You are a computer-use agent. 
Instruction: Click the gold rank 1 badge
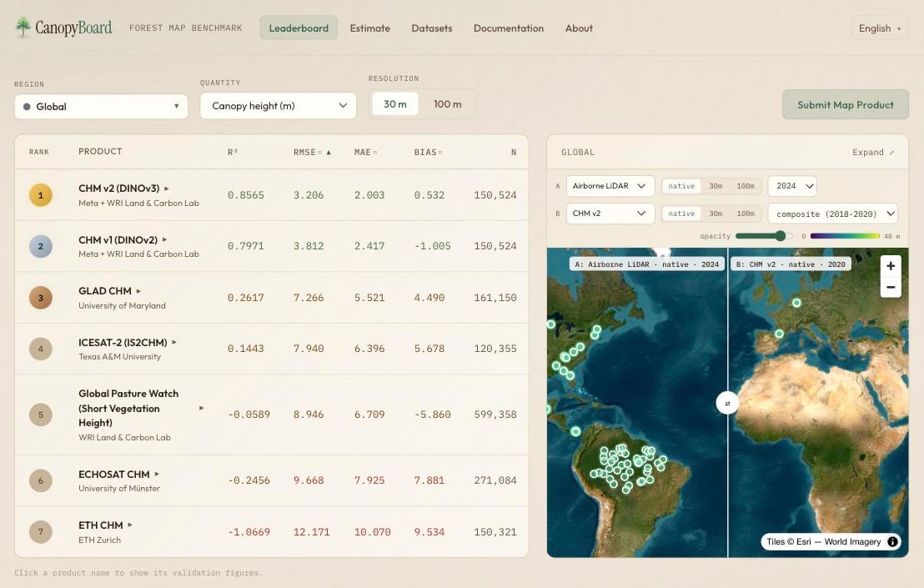(x=41, y=195)
